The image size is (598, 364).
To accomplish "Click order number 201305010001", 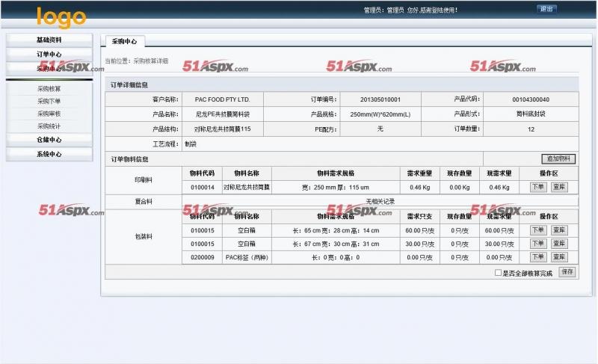I will click(x=380, y=99).
